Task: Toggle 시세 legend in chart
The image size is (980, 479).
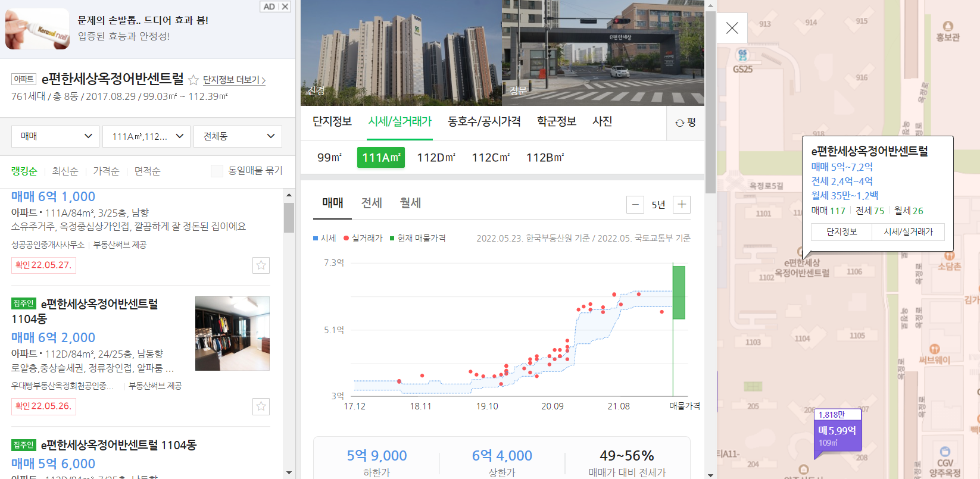Action: point(325,238)
